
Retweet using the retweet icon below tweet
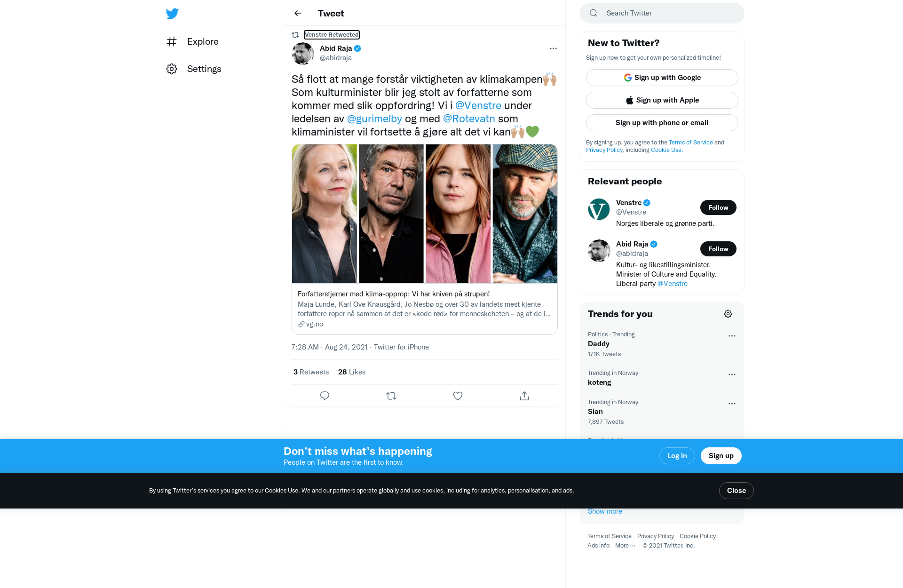pyautogui.click(x=391, y=396)
